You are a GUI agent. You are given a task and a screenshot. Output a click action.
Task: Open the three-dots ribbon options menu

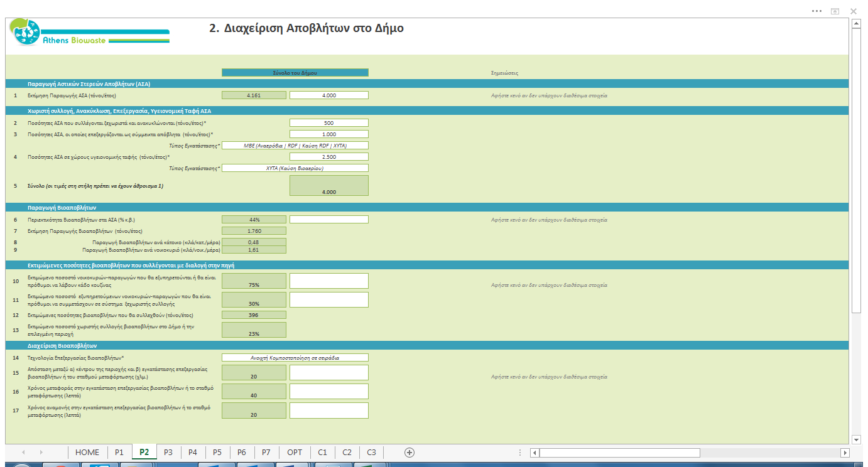point(816,11)
